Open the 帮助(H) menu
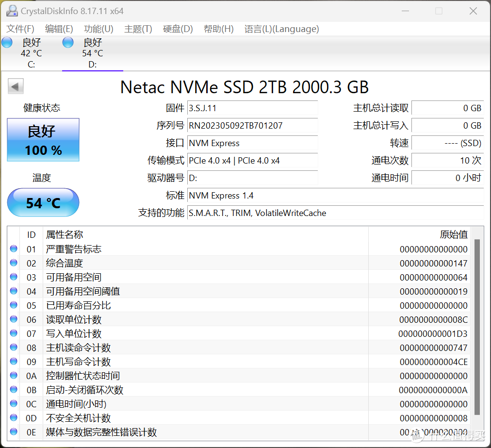 (218, 29)
